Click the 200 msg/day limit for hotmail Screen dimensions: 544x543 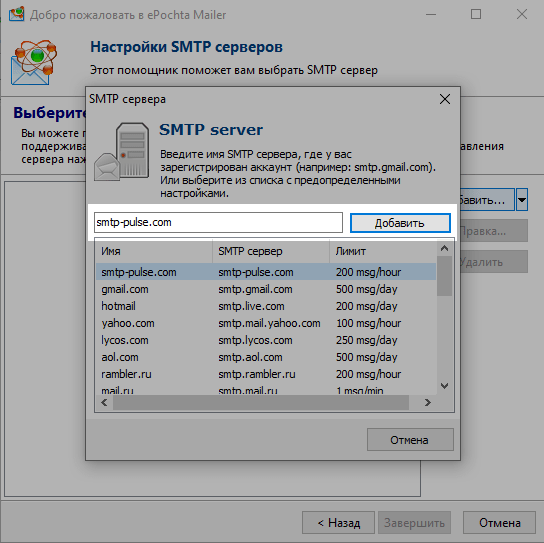(x=366, y=306)
